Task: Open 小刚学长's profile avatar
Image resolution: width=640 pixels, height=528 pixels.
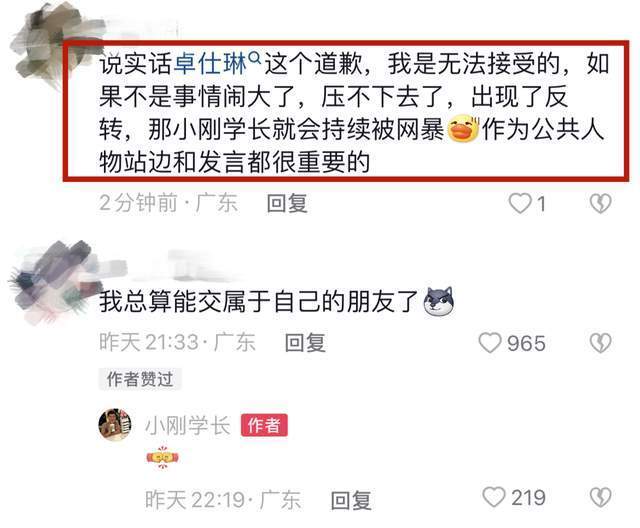Action: pos(115,425)
